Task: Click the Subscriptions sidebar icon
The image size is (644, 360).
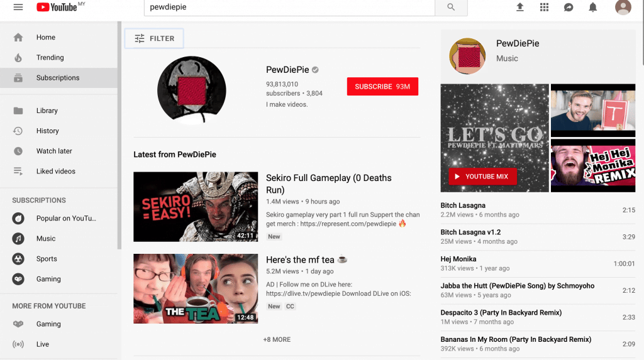Action: click(x=18, y=77)
